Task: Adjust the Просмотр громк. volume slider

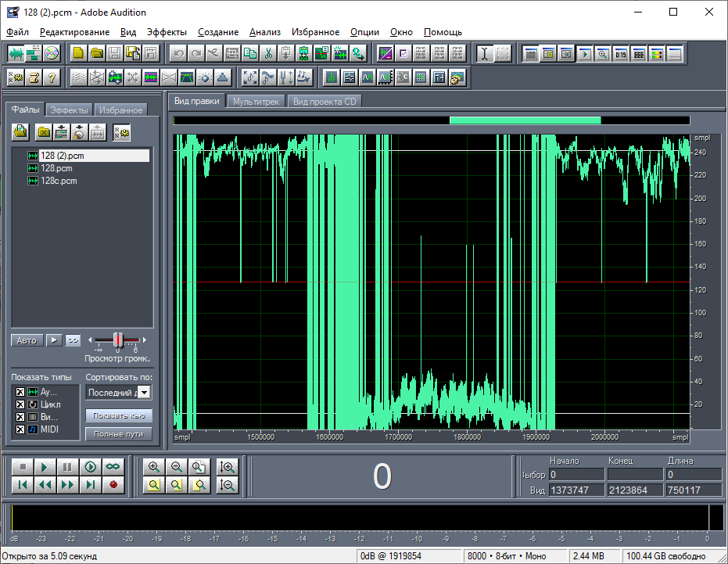Action: 117,339
